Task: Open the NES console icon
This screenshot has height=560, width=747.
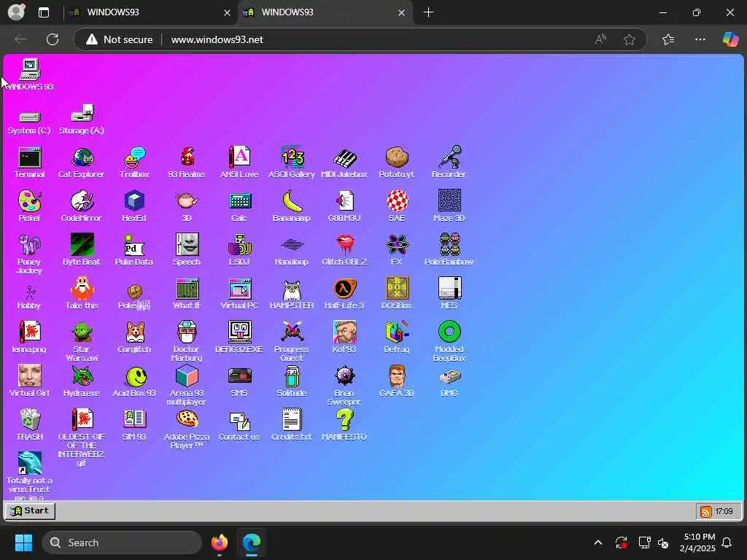Action: point(449,294)
